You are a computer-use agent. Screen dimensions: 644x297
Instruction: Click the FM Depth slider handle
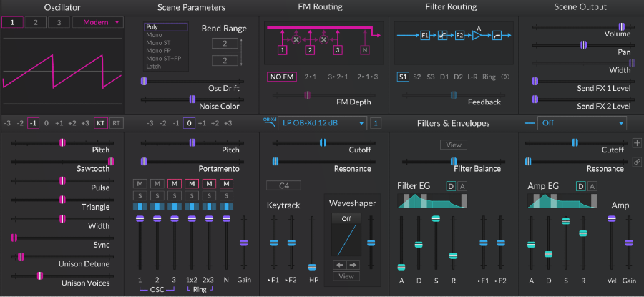click(308, 95)
